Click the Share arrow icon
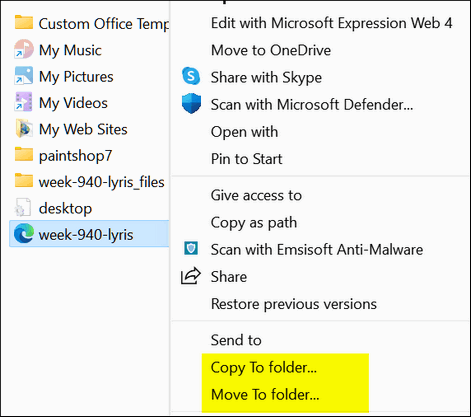 (x=191, y=276)
